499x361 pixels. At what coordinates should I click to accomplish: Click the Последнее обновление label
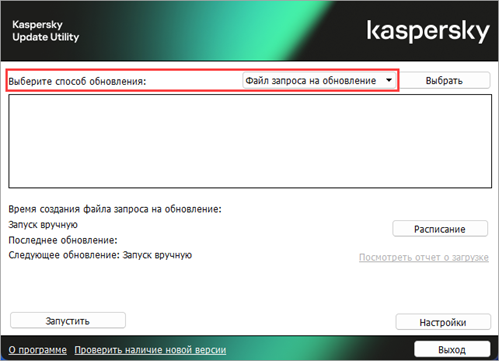coord(63,240)
